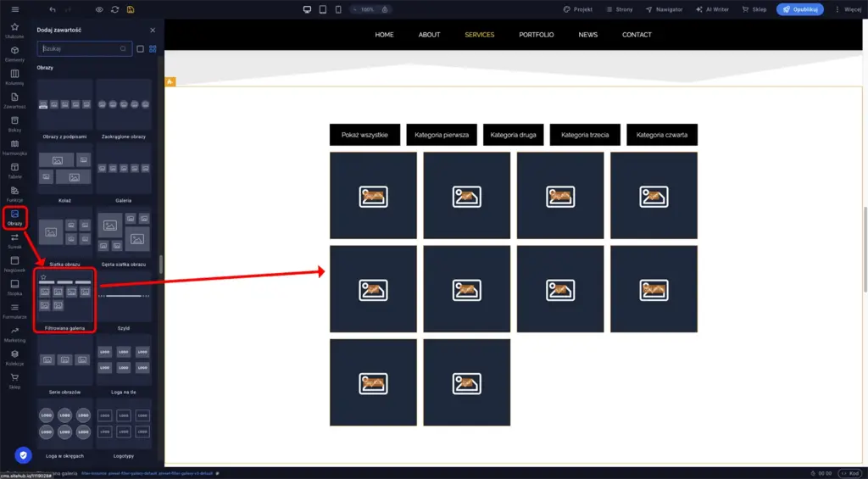The image size is (868, 479).
Task: Select the Filtrowana galeria thumbnail
Action: click(x=65, y=297)
